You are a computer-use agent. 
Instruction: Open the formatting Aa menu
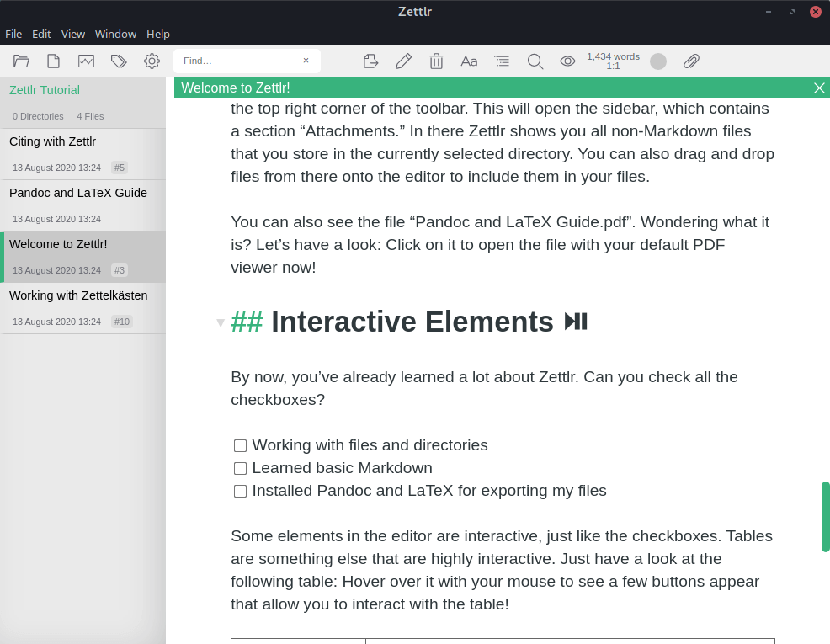pos(469,61)
